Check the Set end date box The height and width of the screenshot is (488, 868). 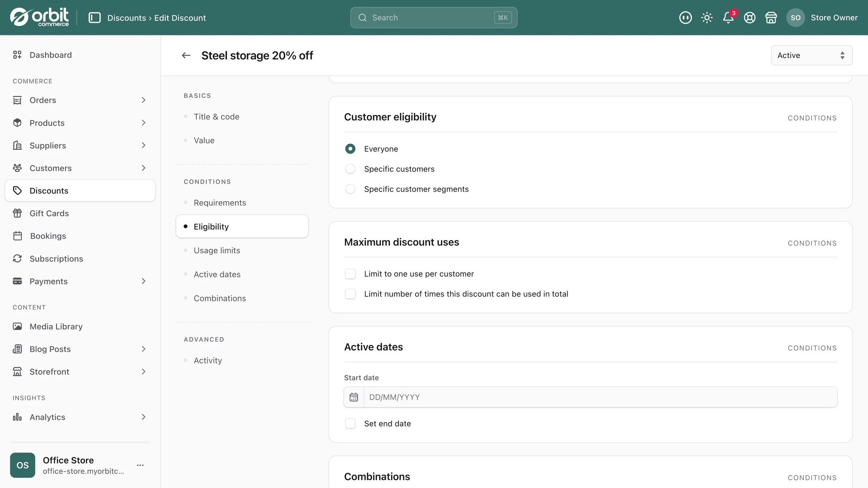pyautogui.click(x=350, y=423)
